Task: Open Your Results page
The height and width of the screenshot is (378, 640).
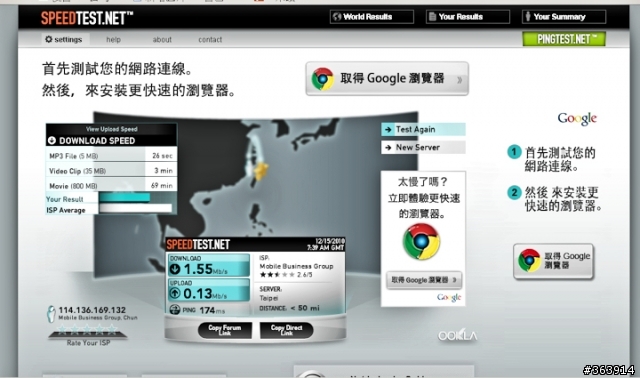Action: [468, 17]
